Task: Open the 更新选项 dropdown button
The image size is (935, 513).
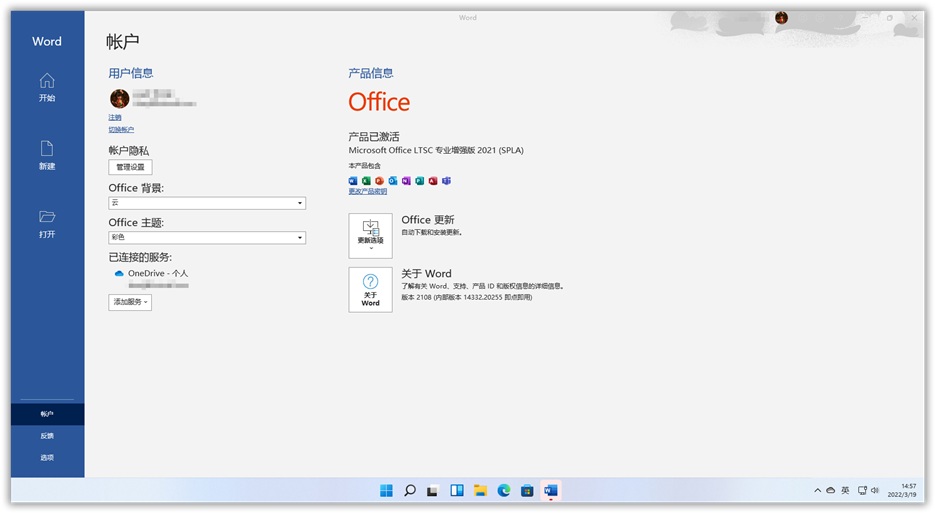Action: (370, 236)
